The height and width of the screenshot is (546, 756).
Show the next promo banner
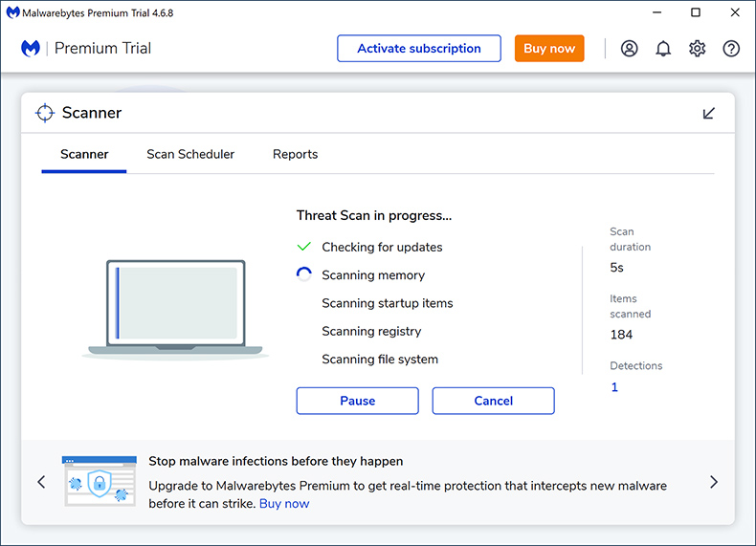pos(713,482)
